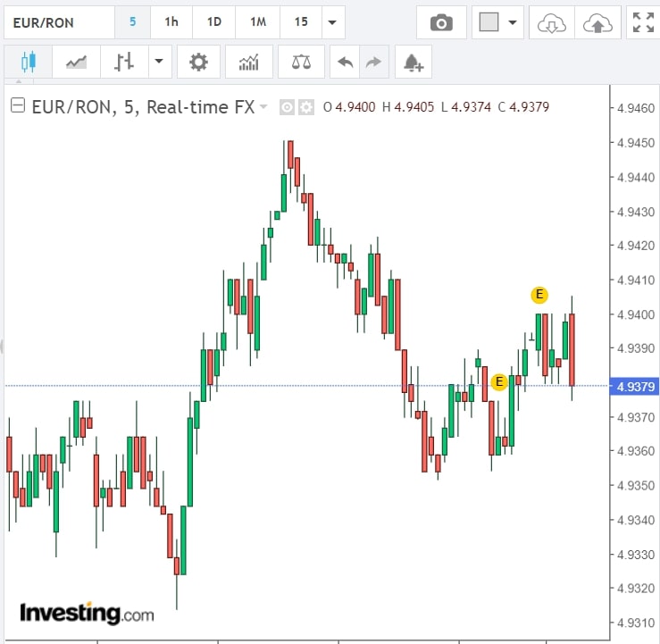This screenshot has width=660, height=644.
Task: Expand the layout square dropdown
Action: (513, 22)
